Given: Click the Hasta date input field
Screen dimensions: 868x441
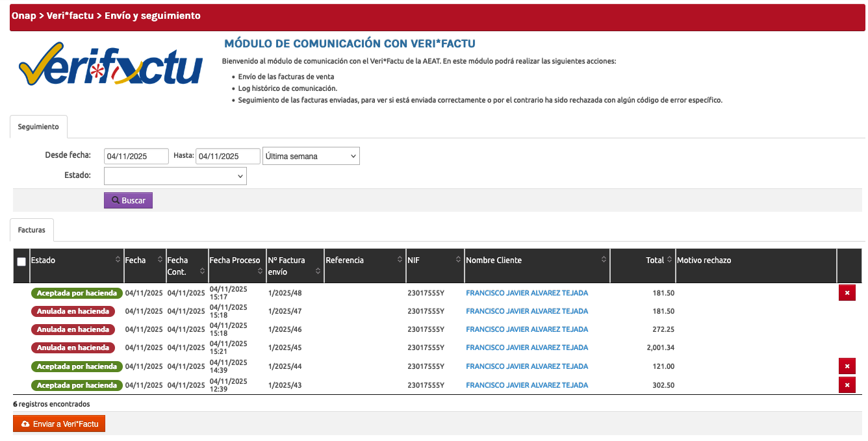Looking at the screenshot, I should 227,157.
